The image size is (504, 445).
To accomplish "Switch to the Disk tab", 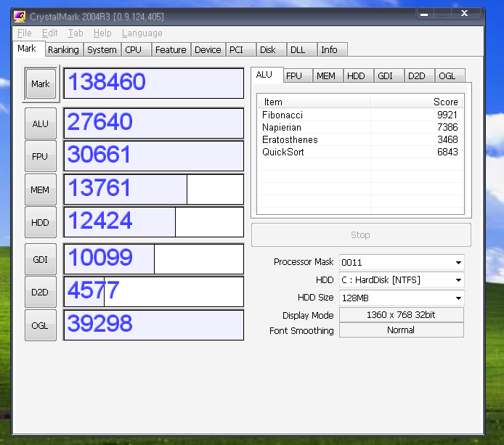I will [271, 50].
